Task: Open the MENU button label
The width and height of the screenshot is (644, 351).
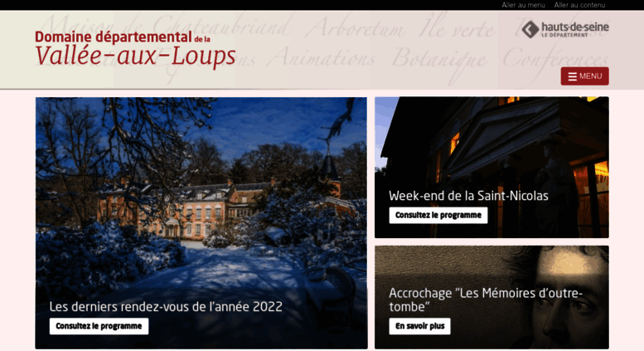Action: (x=591, y=76)
